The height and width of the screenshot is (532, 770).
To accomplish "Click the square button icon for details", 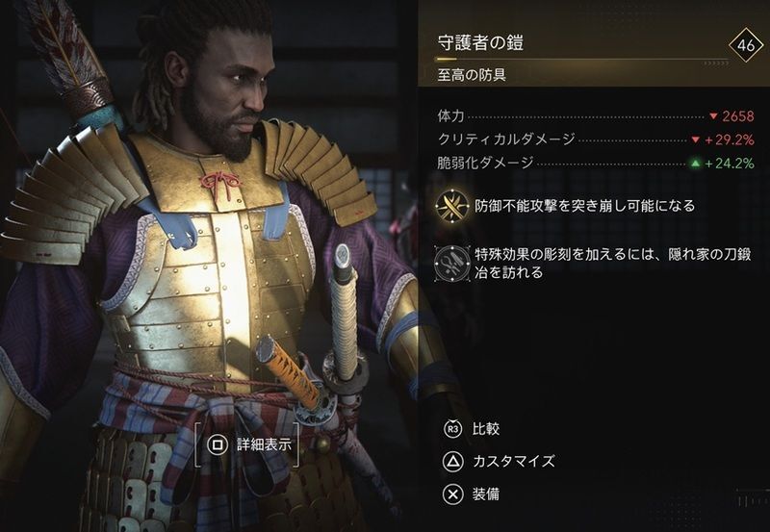I will (218, 444).
